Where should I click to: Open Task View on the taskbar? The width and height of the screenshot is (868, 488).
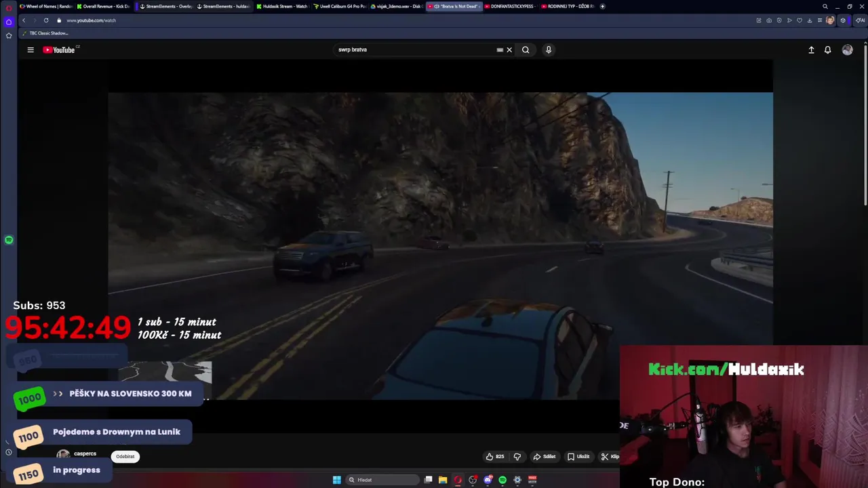pyautogui.click(x=429, y=480)
